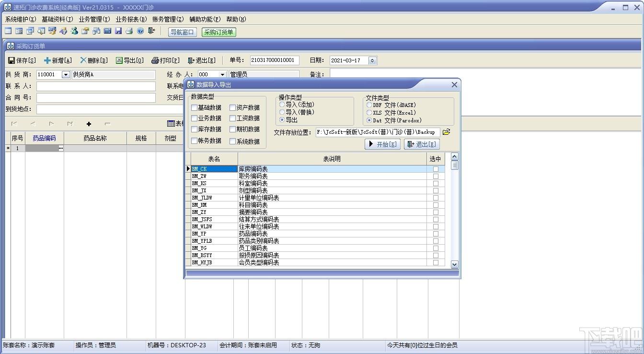Open the folder browse icon beside the backup path
Image resolution: width=644 pixels, height=354 pixels.
[446, 132]
